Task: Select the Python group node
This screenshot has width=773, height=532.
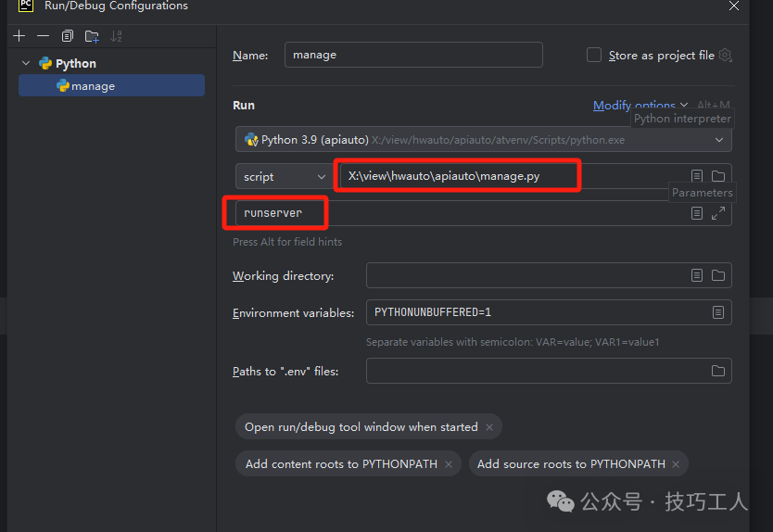Action: 68,63
